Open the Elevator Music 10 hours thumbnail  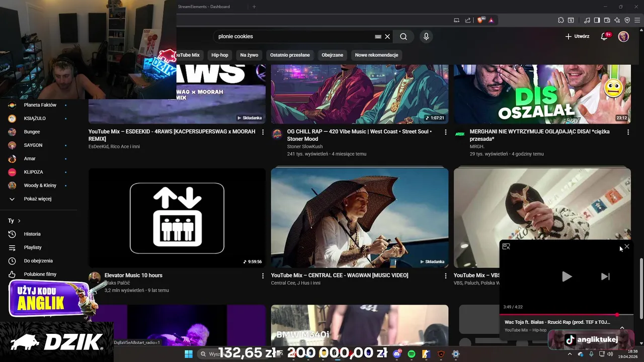(x=177, y=218)
